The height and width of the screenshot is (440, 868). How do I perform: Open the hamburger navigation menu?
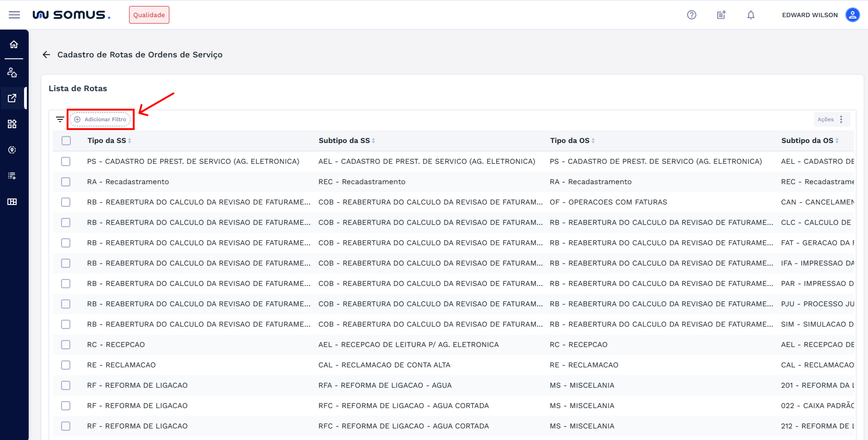pyautogui.click(x=14, y=15)
